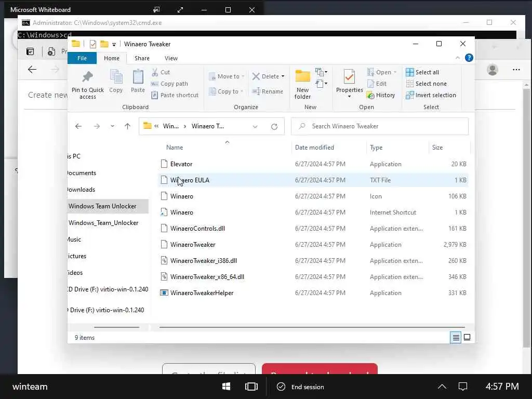The height and width of the screenshot is (399, 532).
Task: Show hidden tray icons chevron
Action: click(x=442, y=387)
